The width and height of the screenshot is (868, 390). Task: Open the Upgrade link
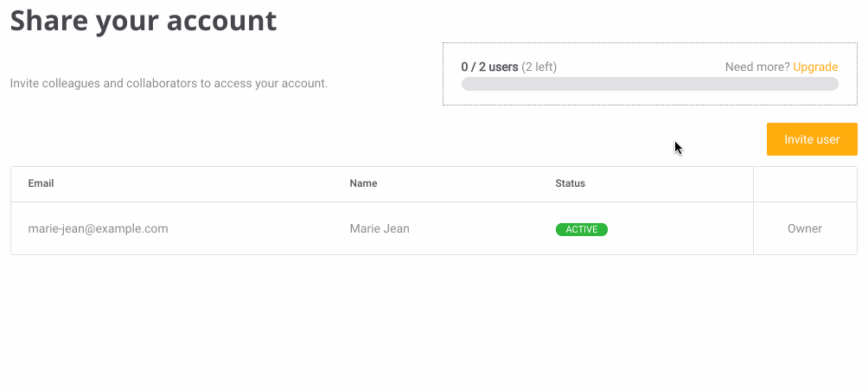pyautogui.click(x=815, y=67)
